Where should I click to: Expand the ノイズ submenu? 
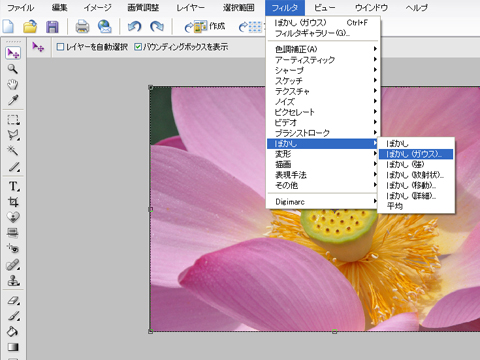[323, 102]
